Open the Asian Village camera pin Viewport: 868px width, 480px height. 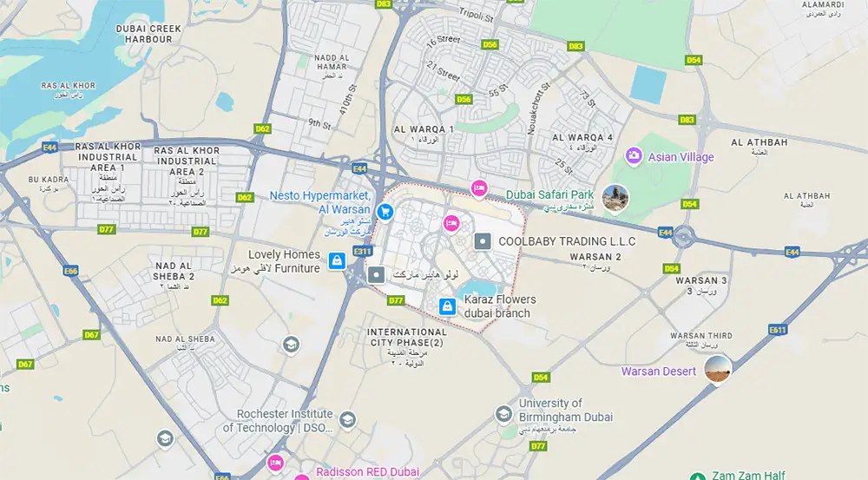(x=634, y=155)
